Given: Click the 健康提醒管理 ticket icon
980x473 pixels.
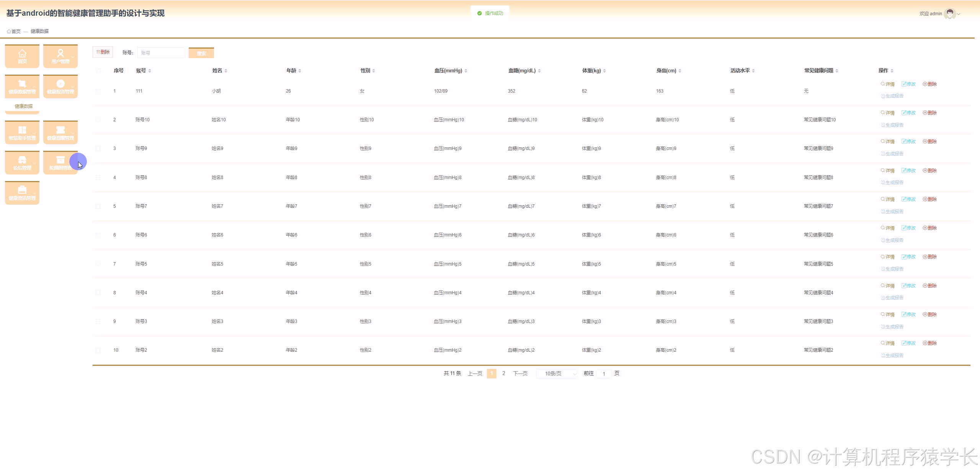Looking at the screenshot, I should [x=60, y=130].
